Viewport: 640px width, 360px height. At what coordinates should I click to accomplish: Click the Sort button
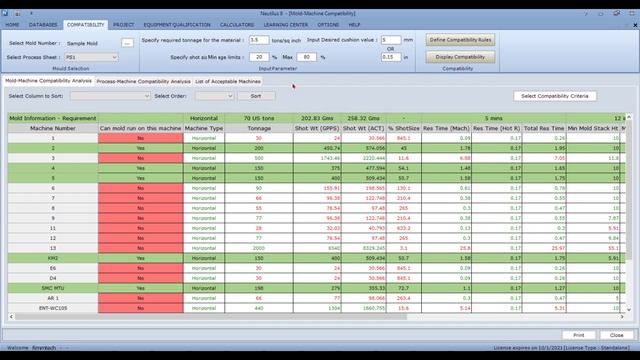[x=256, y=96]
